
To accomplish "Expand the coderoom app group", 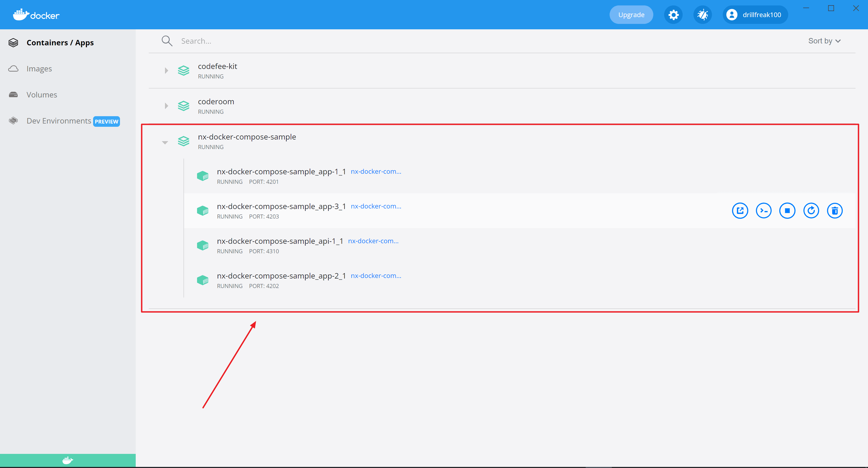I will [x=166, y=106].
